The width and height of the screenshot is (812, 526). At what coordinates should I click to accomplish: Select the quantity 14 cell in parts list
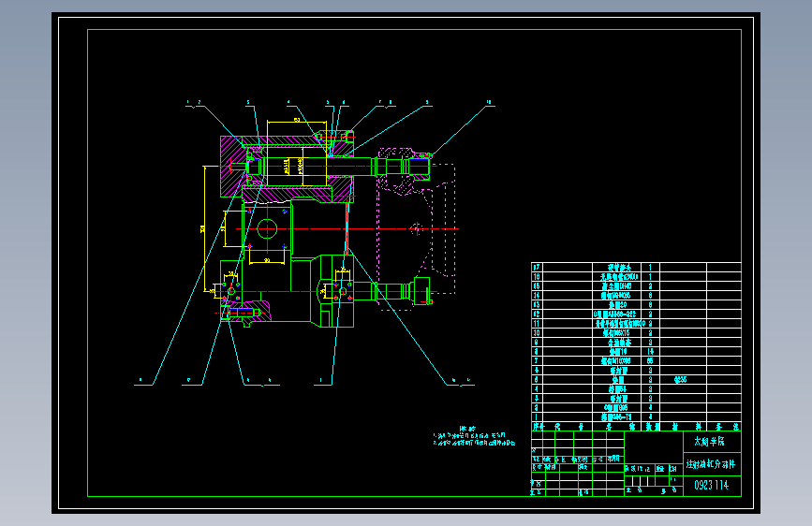click(650, 352)
